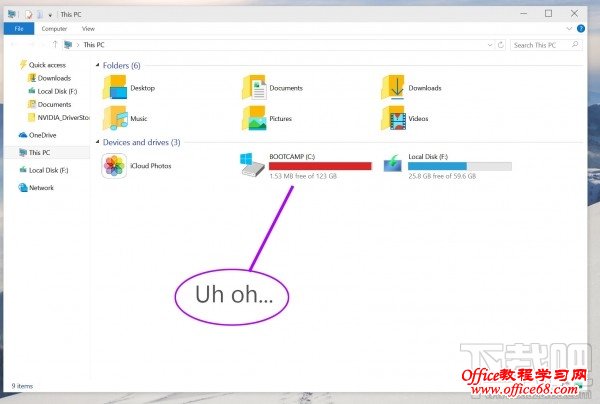Viewport: 600px width, 404px height.
Task: Click the blue help question mark icon
Action: 581,29
